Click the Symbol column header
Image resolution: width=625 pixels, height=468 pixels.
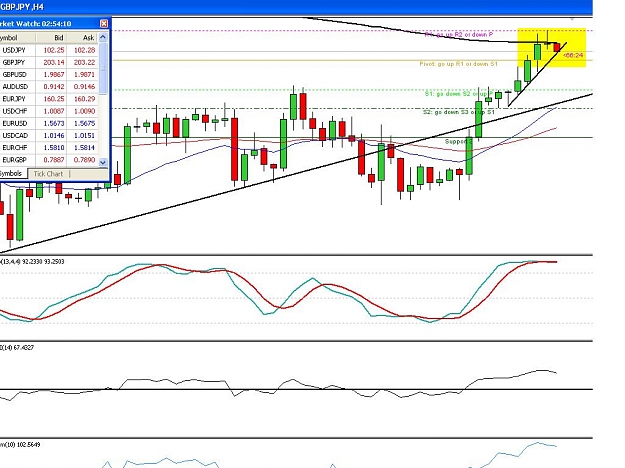pyautogui.click(x=18, y=38)
